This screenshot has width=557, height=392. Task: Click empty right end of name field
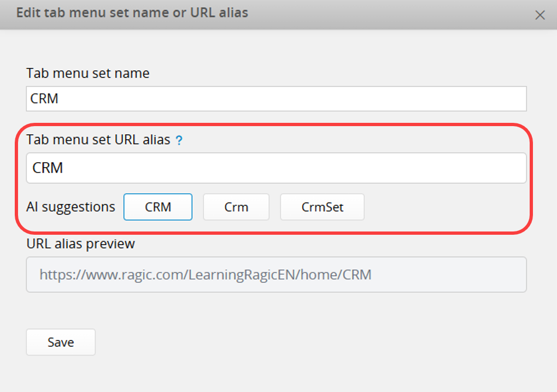[492, 99]
